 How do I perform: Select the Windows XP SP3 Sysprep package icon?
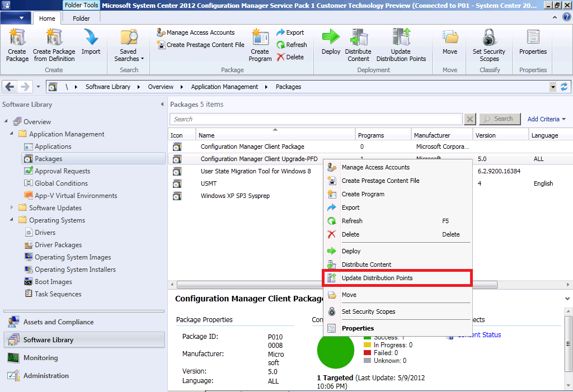click(x=177, y=196)
